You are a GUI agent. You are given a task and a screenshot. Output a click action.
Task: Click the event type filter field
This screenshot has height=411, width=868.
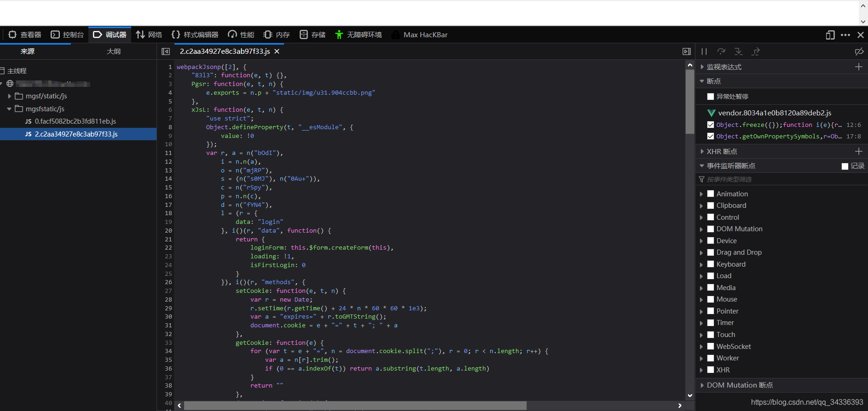[x=781, y=179]
